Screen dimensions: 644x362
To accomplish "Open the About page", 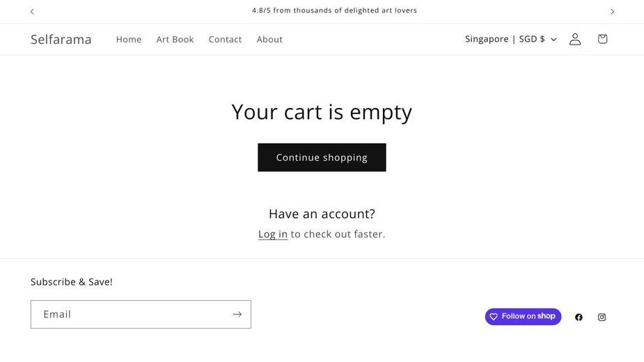I will [269, 40].
